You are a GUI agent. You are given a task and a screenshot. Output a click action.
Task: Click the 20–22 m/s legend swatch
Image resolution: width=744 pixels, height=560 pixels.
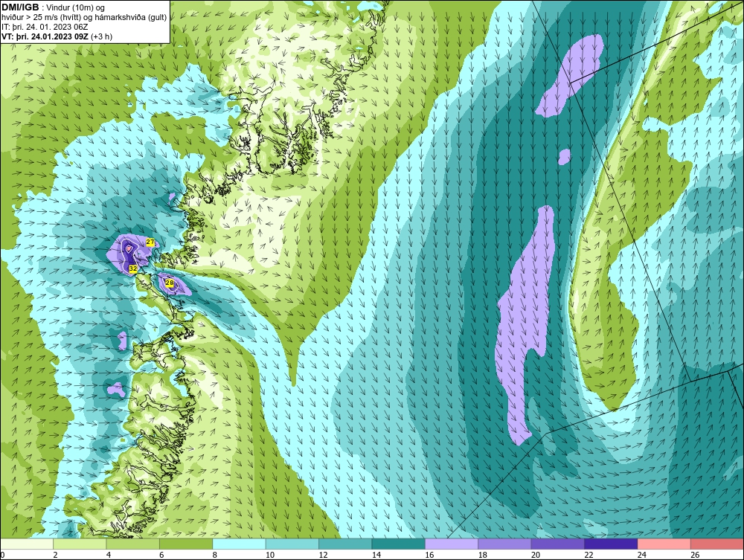coord(558,544)
